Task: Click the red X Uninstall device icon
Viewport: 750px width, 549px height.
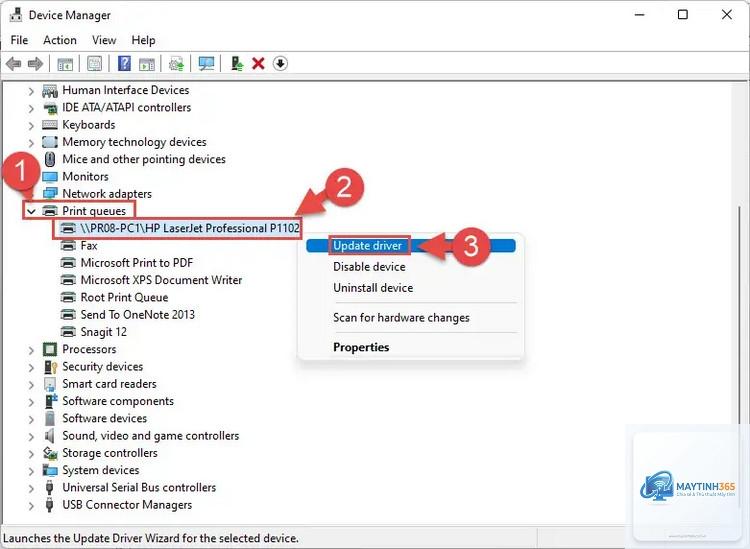Action: pos(258,63)
